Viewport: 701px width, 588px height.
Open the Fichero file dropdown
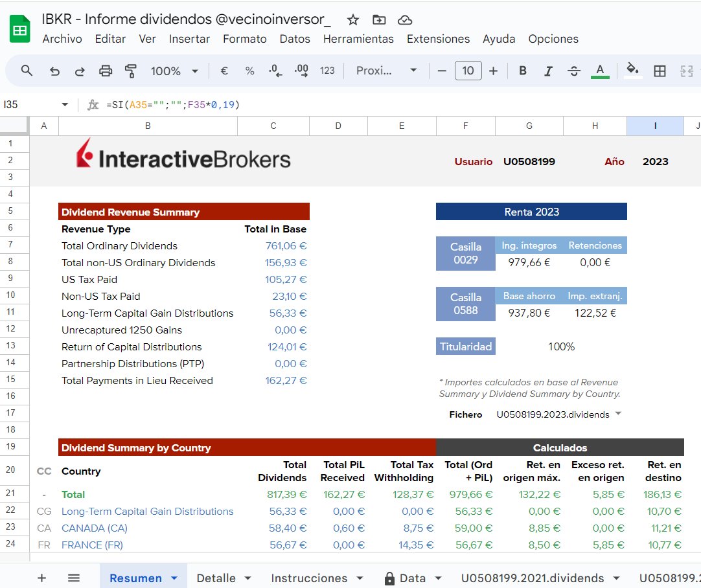618,414
